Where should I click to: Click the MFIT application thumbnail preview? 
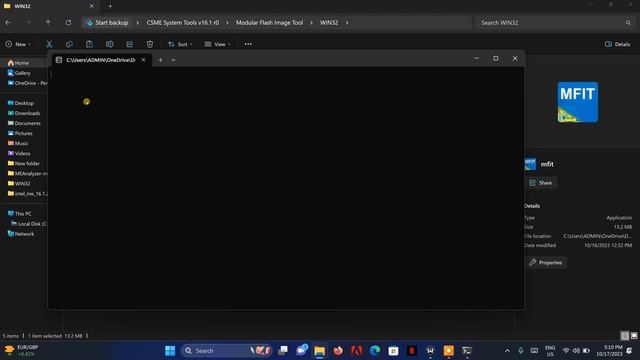(578, 102)
